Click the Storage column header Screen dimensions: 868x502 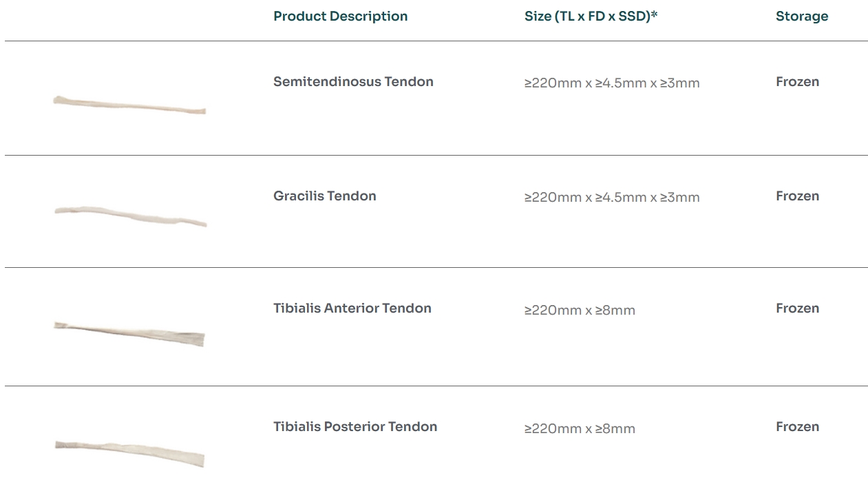[801, 16]
